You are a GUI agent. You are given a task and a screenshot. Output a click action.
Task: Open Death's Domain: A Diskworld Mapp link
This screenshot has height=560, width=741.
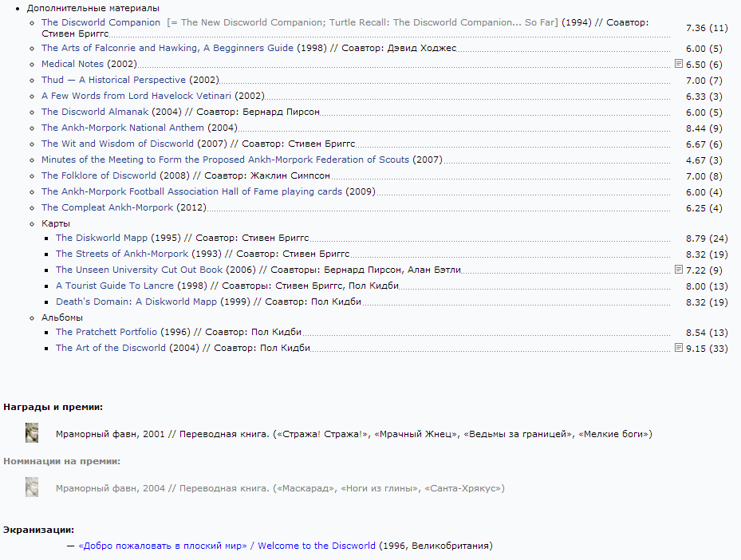136,302
